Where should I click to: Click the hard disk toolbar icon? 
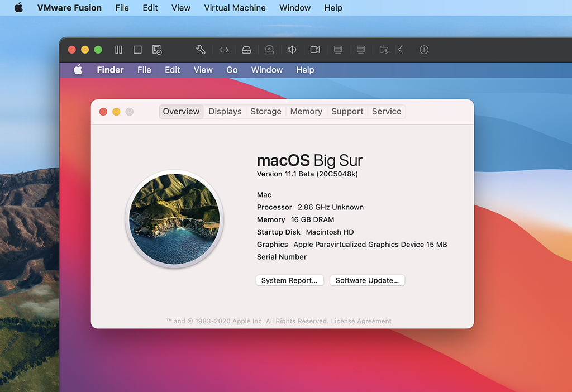coord(246,49)
